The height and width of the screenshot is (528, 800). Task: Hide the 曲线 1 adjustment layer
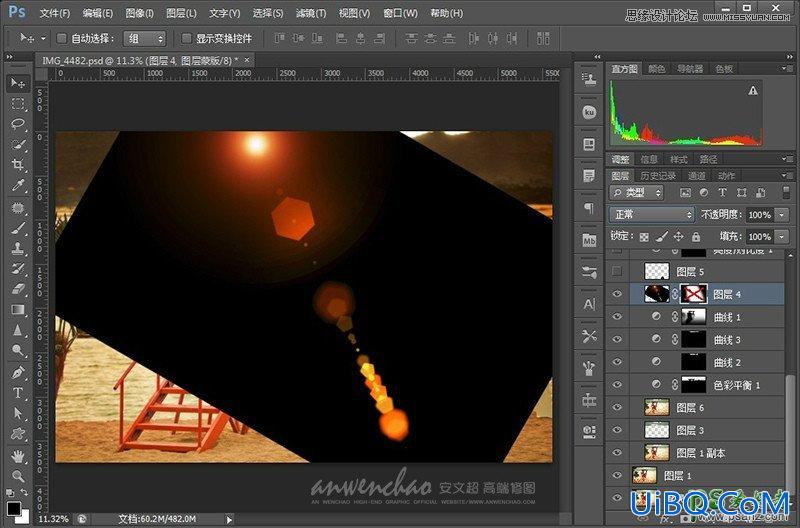617,316
